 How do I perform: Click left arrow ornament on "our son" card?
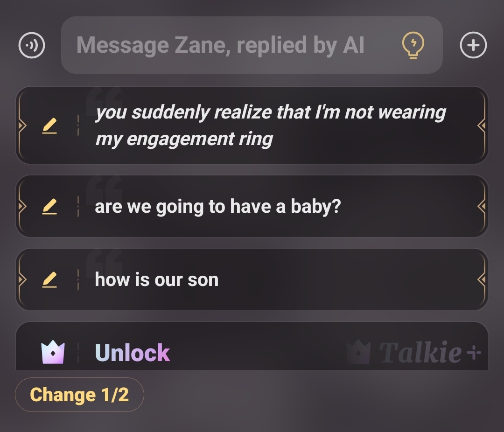point(21,279)
